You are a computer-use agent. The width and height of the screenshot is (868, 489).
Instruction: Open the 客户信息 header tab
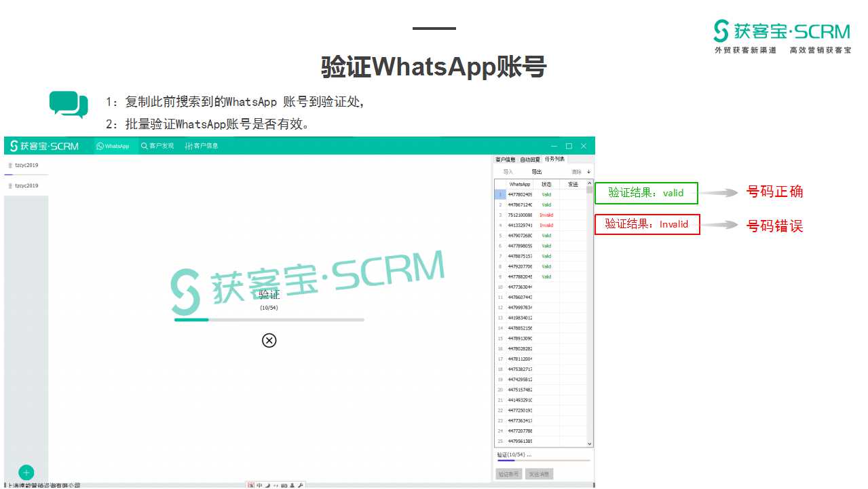(x=202, y=146)
